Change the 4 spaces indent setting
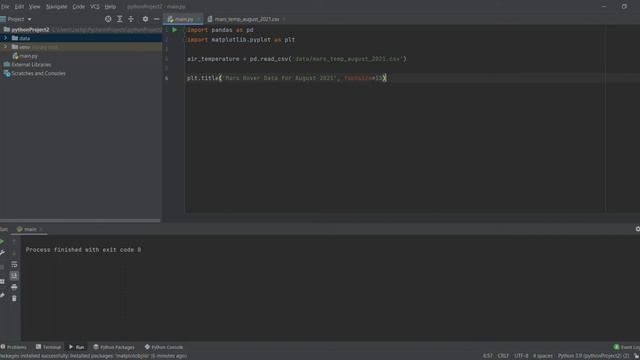640x360 pixels. tap(543, 356)
